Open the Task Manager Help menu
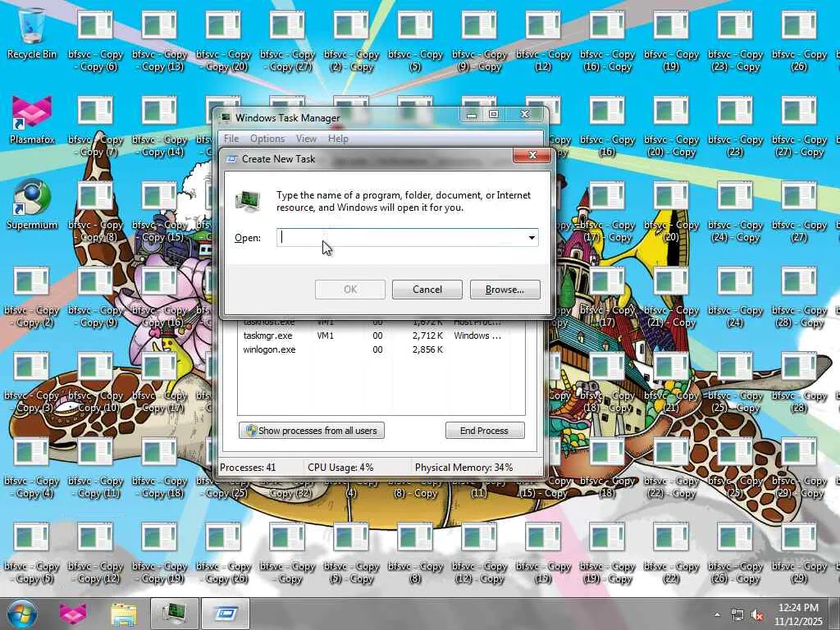 [x=338, y=139]
